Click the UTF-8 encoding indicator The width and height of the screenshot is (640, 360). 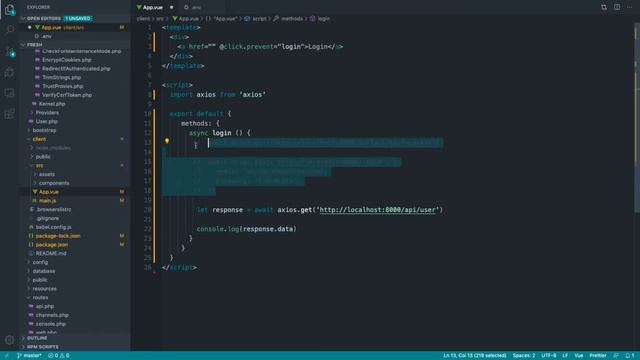(x=549, y=356)
